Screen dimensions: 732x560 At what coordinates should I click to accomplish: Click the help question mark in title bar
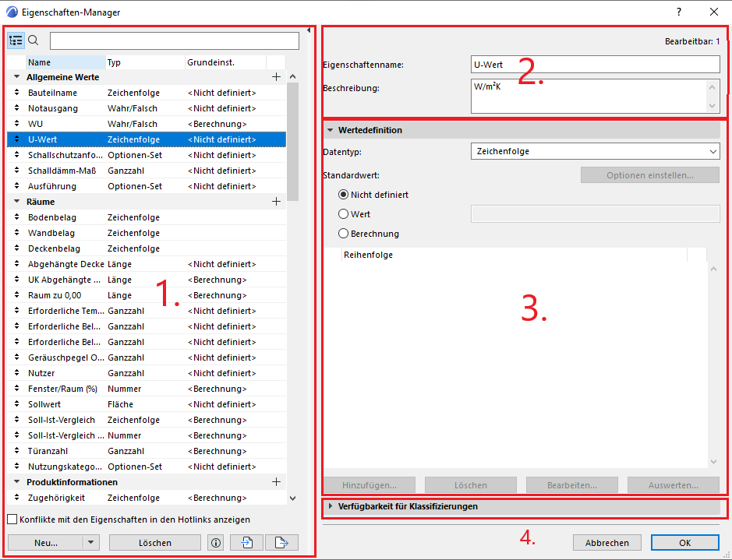pyautogui.click(x=679, y=12)
